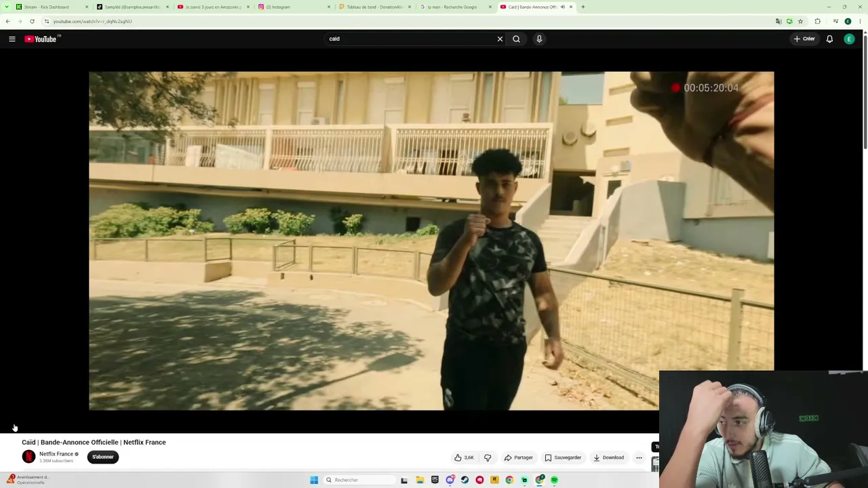Bookmark this page with the star
The width and height of the screenshot is (868, 488).
[800, 21]
